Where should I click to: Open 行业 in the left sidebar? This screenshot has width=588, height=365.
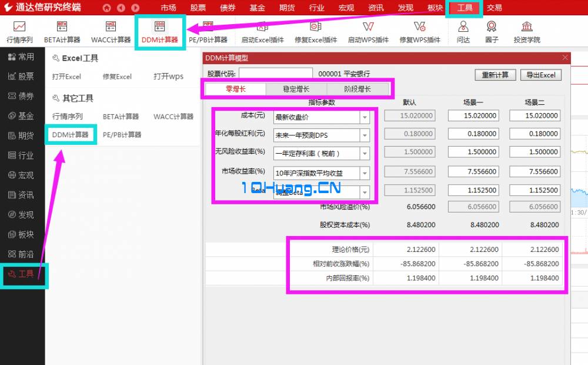21,155
